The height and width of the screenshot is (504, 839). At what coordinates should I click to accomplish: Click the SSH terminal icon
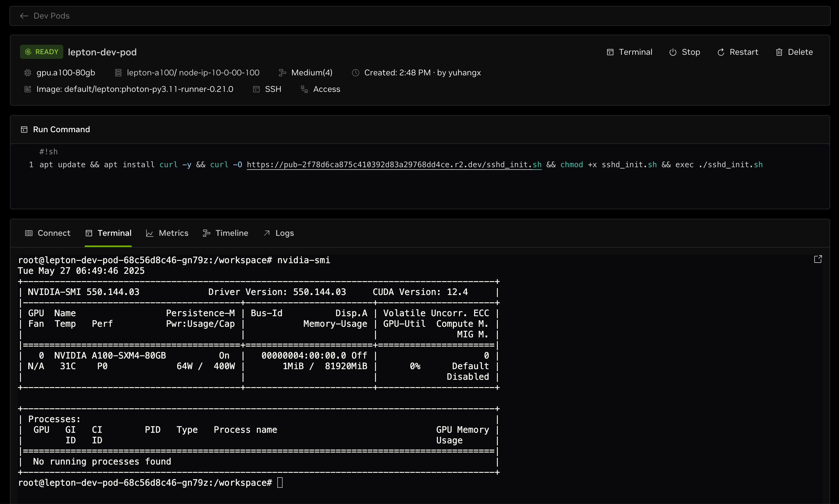pyautogui.click(x=256, y=89)
